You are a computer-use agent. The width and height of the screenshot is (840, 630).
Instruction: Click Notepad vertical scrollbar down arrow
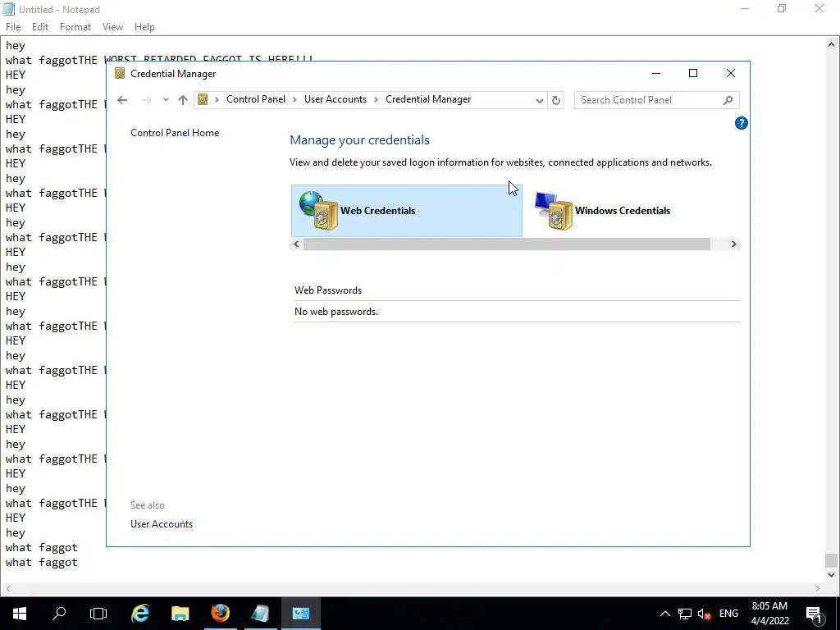832,575
